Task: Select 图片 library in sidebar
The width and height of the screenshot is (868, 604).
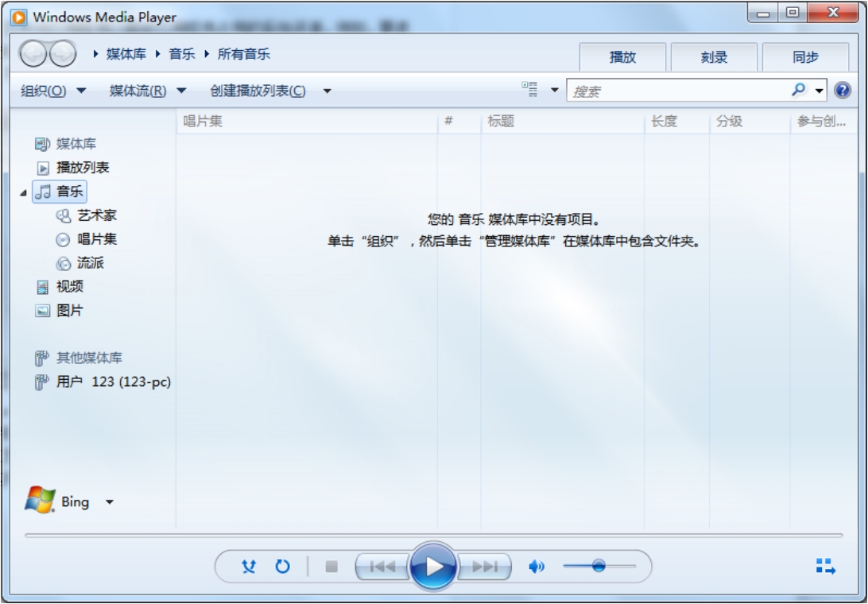Action: click(x=60, y=311)
